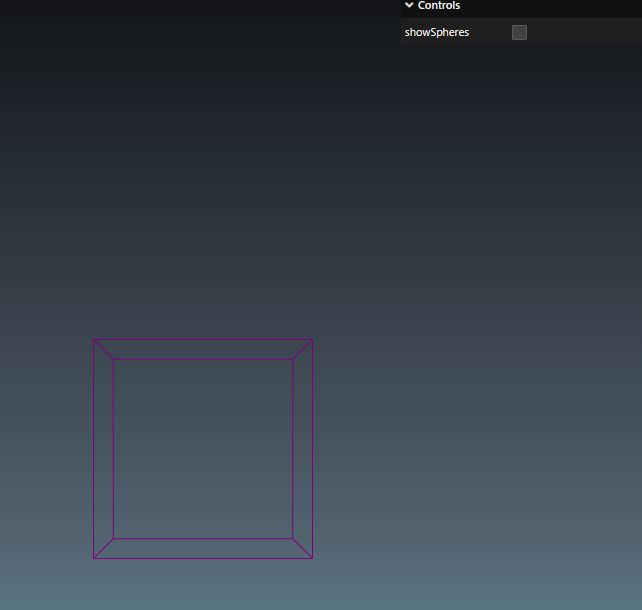Click the showSpheres label text
Image resolution: width=642 pixels, height=610 pixels.
click(x=436, y=32)
